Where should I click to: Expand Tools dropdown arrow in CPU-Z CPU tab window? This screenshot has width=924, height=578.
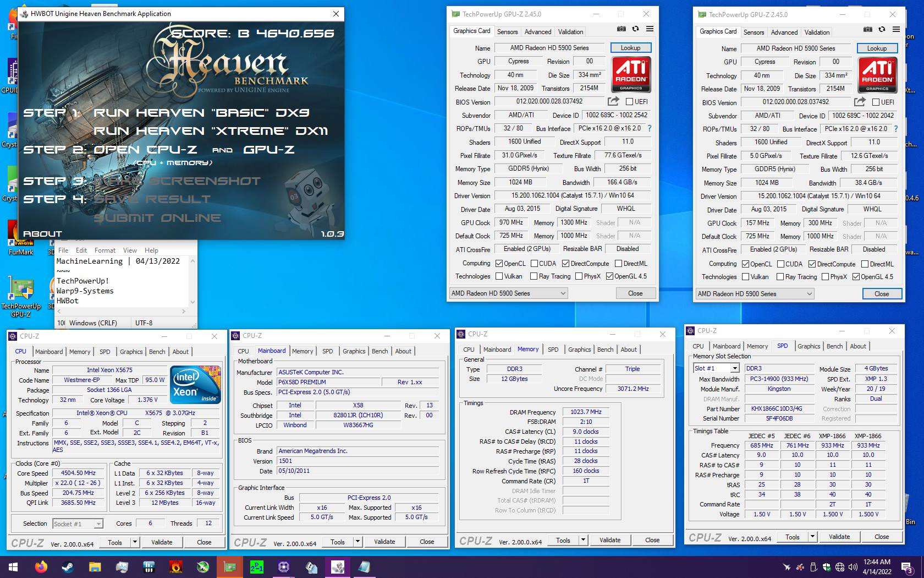135,542
